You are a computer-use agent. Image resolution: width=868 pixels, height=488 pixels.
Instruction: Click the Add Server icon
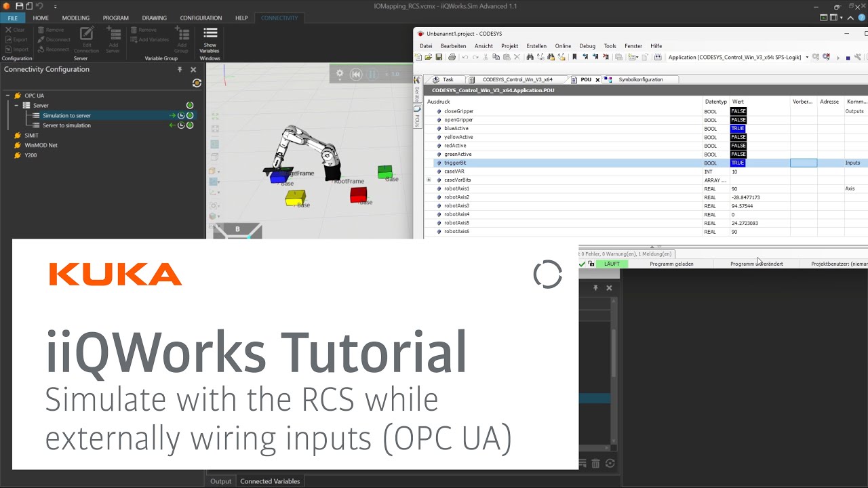113,39
